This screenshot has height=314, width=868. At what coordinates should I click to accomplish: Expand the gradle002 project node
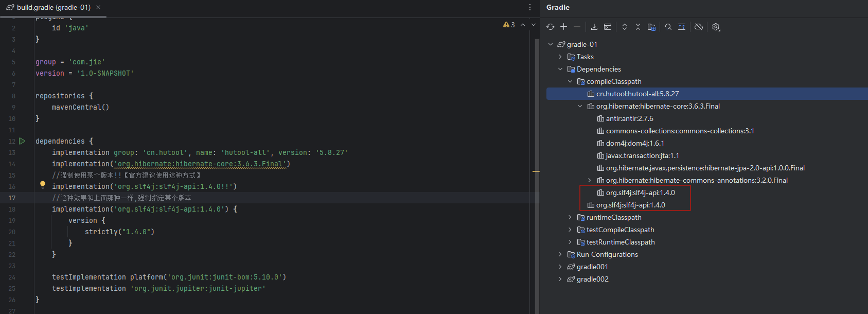[560, 279]
